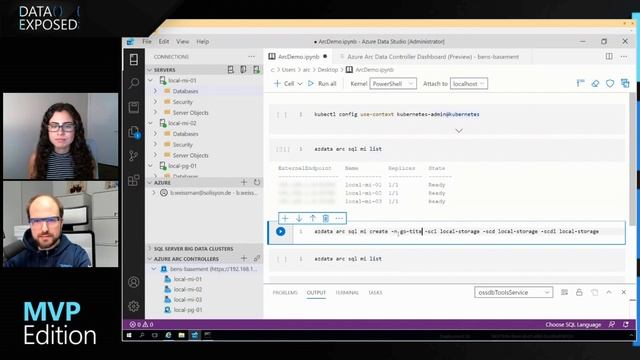Switch to the Terminal panel tab

click(347, 293)
